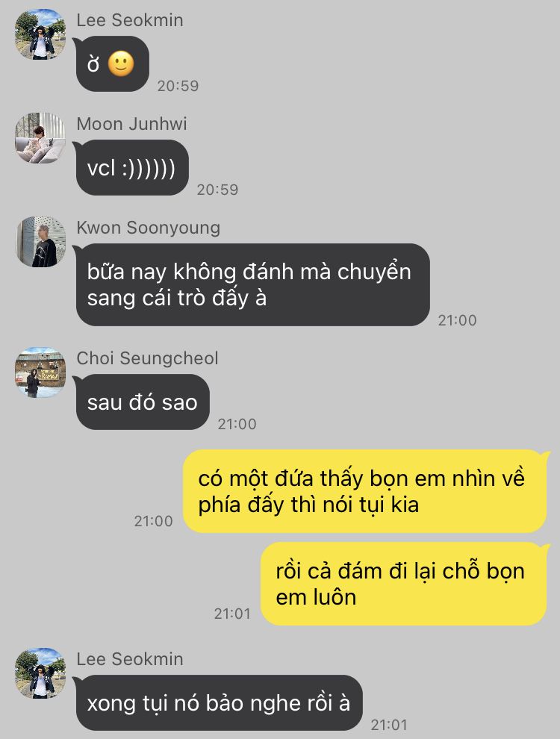The width and height of the screenshot is (560, 739).
Task: Select the "sau đó sao" message bubble
Action: coord(143,402)
